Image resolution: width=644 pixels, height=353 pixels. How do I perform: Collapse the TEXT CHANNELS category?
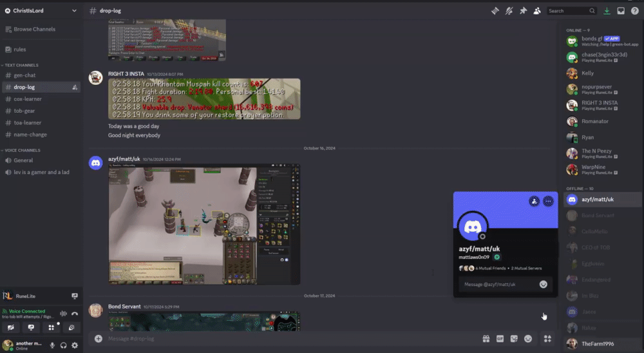point(21,65)
